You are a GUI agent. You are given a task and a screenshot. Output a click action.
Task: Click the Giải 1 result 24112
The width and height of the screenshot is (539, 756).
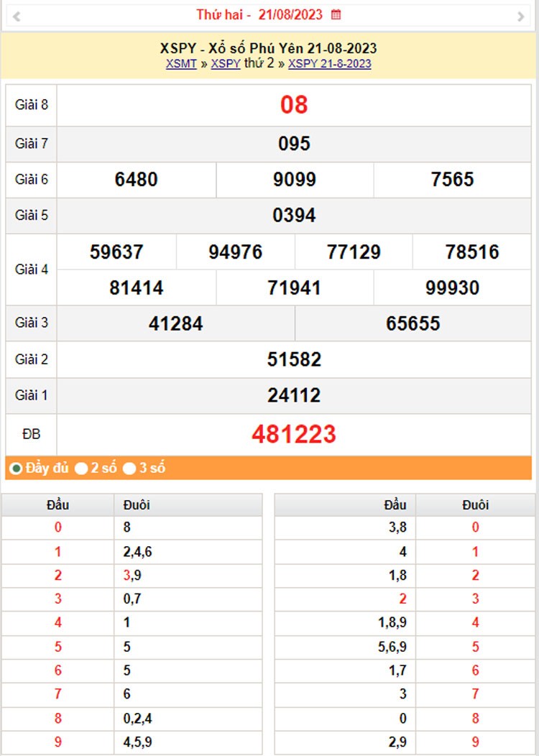(294, 395)
